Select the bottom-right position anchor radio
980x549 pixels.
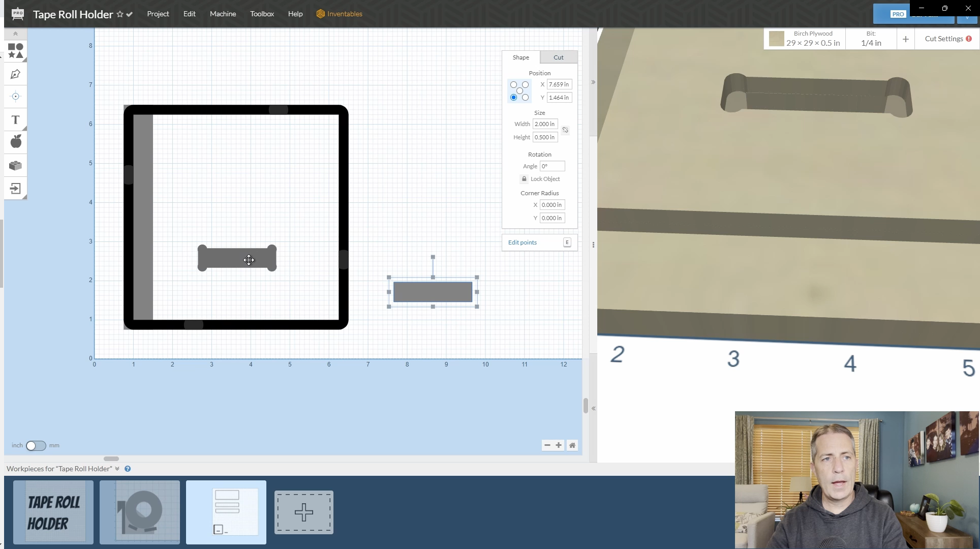tap(525, 98)
